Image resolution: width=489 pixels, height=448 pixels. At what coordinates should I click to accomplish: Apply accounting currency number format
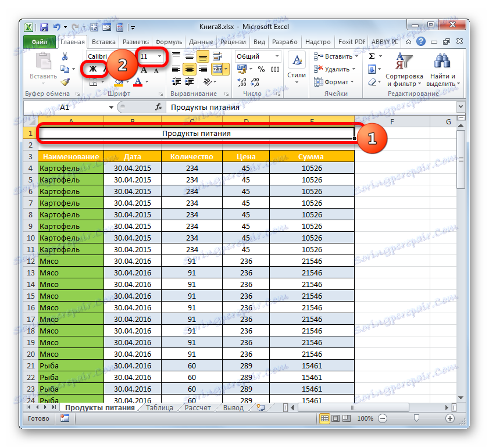point(241,69)
